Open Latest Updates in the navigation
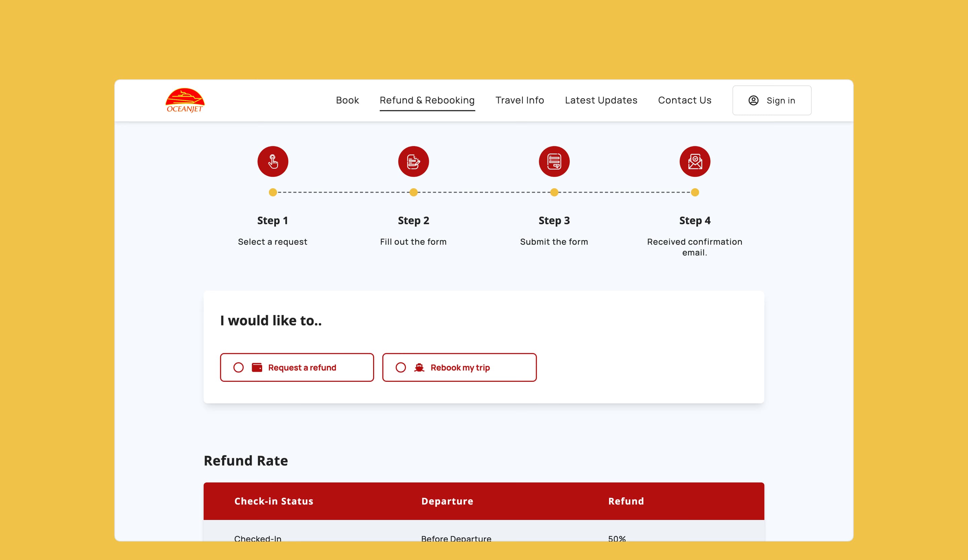 [601, 100]
